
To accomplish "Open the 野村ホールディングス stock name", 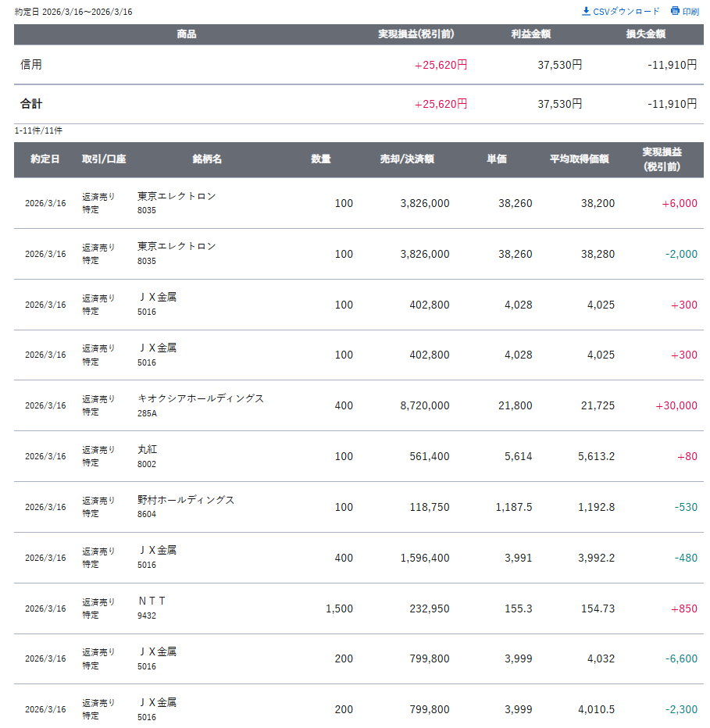I will pyautogui.click(x=186, y=500).
